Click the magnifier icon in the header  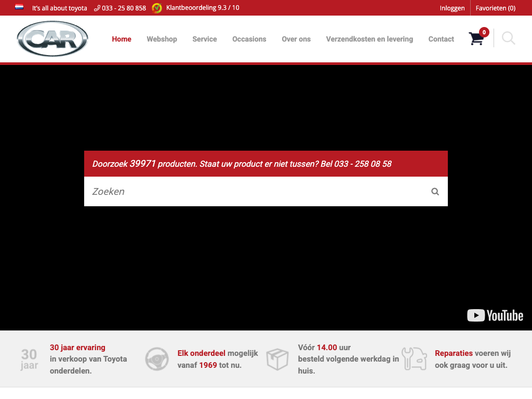point(509,38)
